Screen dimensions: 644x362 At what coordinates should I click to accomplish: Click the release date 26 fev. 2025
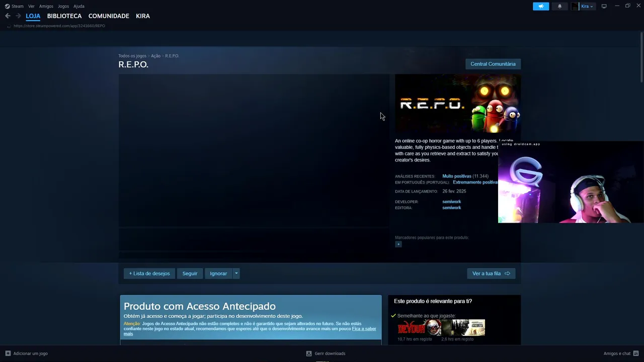pos(454,192)
